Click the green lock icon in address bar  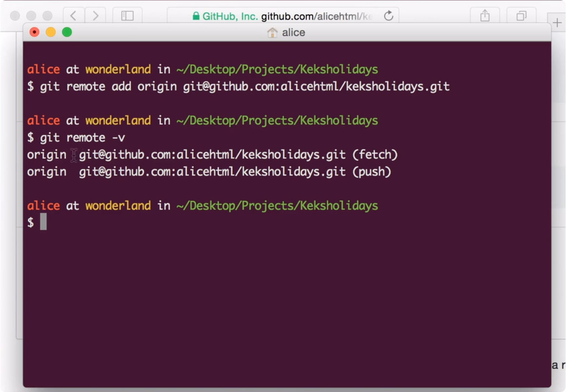196,16
